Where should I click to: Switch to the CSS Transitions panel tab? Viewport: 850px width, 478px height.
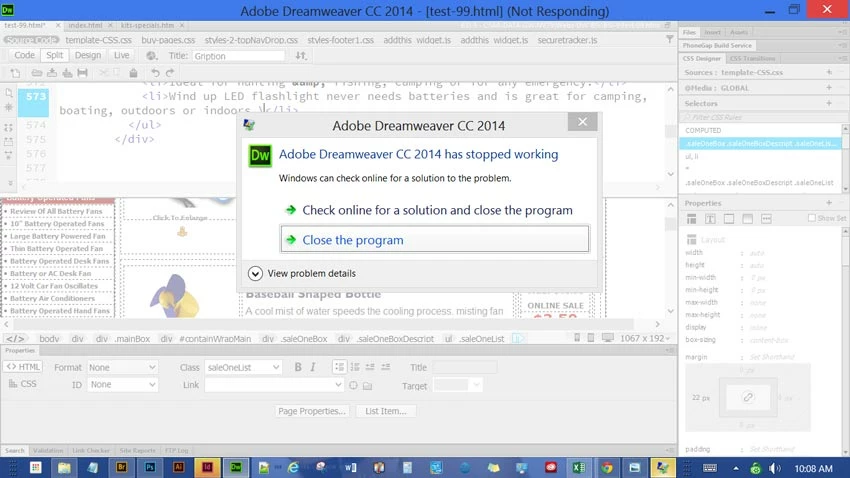click(752, 59)
